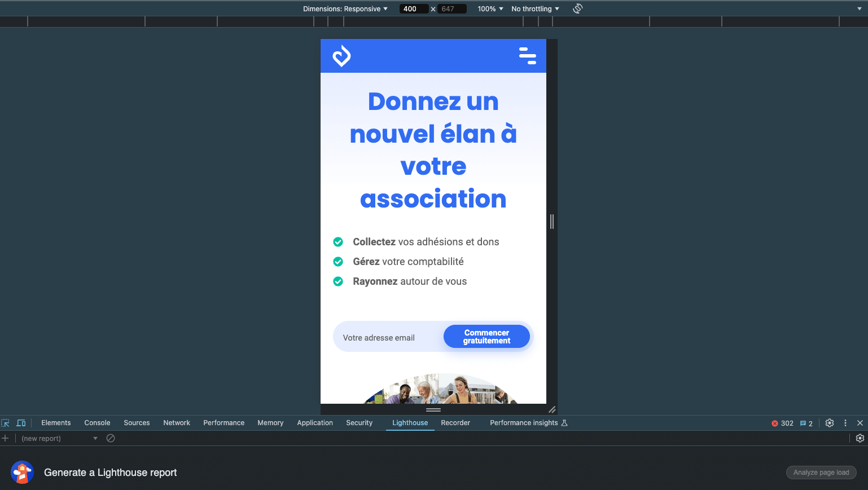Open DevTools settings with the gear icon

point(829,422)
